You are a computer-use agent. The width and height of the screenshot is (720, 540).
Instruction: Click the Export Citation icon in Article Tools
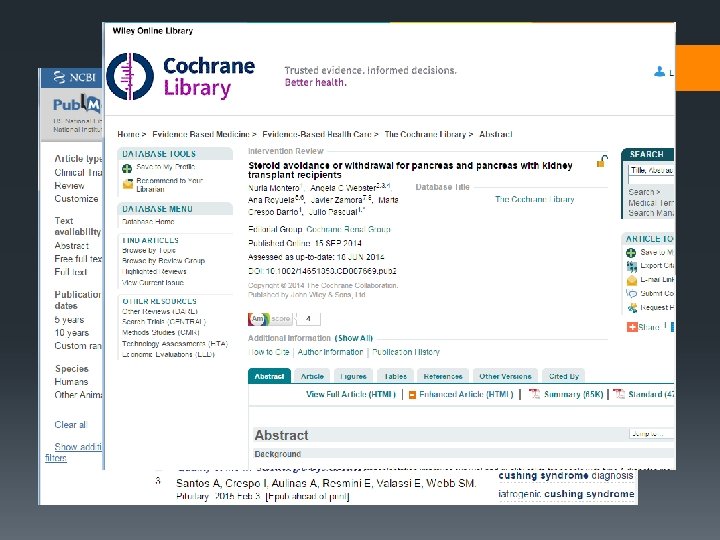pyautogui.click(x=632, y=266)
